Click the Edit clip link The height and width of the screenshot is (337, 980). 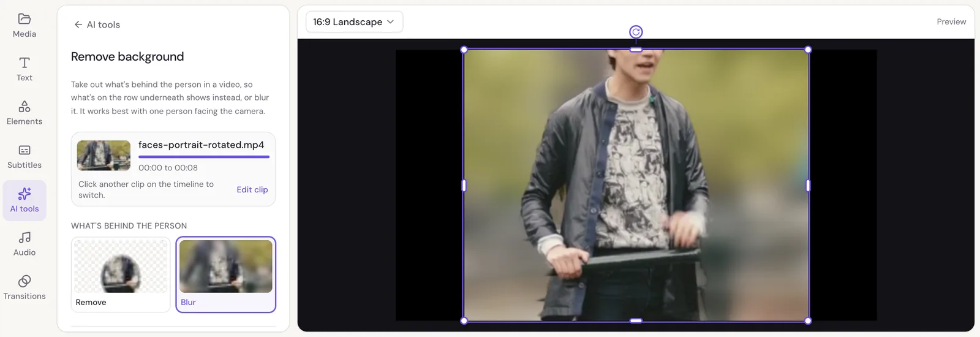coord(252,189)
